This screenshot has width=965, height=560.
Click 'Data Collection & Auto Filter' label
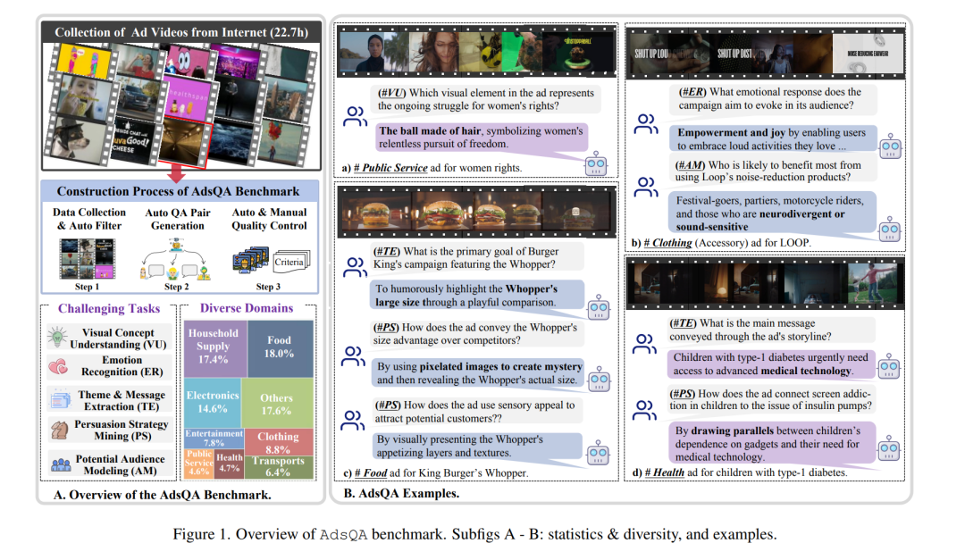(89, 219)
